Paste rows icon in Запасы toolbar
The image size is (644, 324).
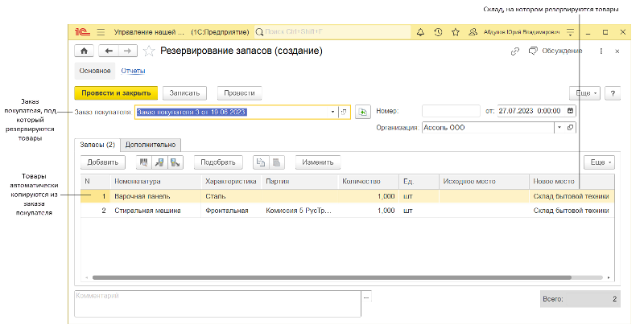276,162
